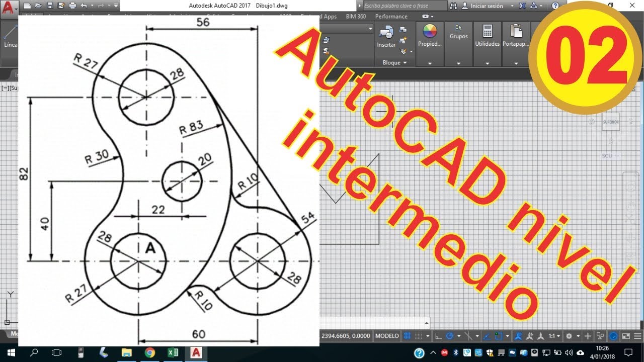Switch to the BIM 360 ribbon tab
Viewport: 644px width, 362px height.
click(x=356, y=17)
